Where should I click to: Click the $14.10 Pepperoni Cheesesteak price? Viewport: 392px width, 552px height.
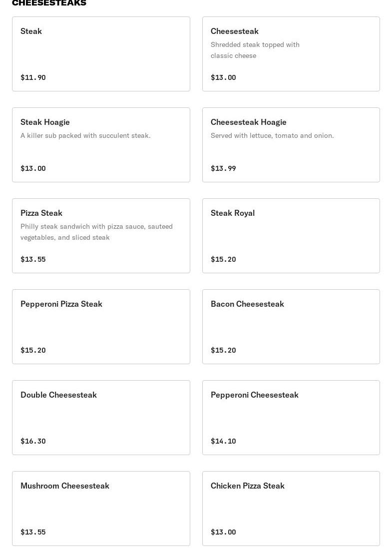tap(223, 441)
